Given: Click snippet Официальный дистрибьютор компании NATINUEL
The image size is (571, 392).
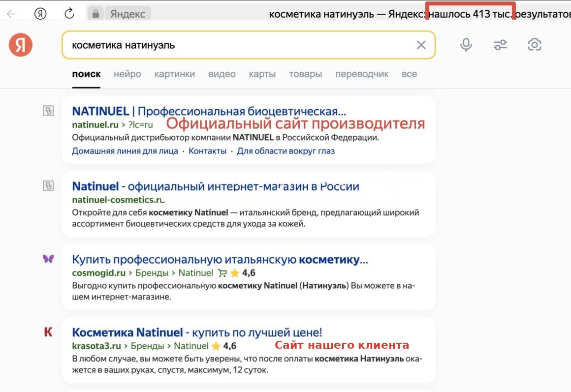Looking at the screenshot, I should 225,138.
